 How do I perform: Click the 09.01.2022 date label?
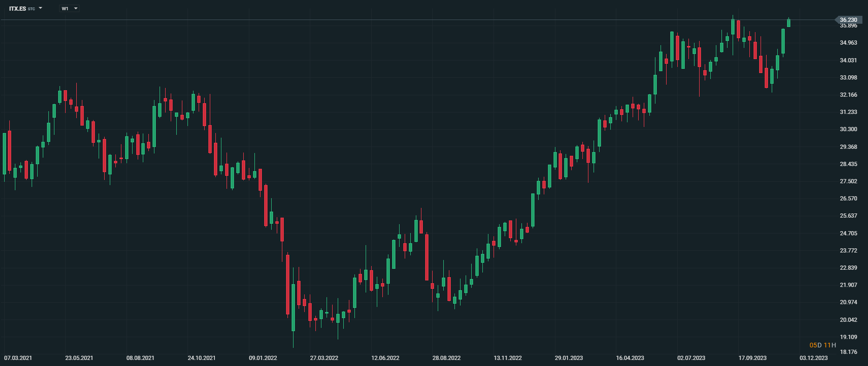(x=263, y=358)
